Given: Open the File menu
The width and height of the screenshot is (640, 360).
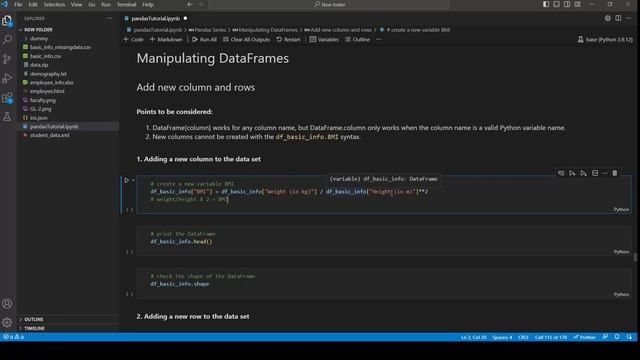Looking at the screenshot, I should [x=18, y=4].
